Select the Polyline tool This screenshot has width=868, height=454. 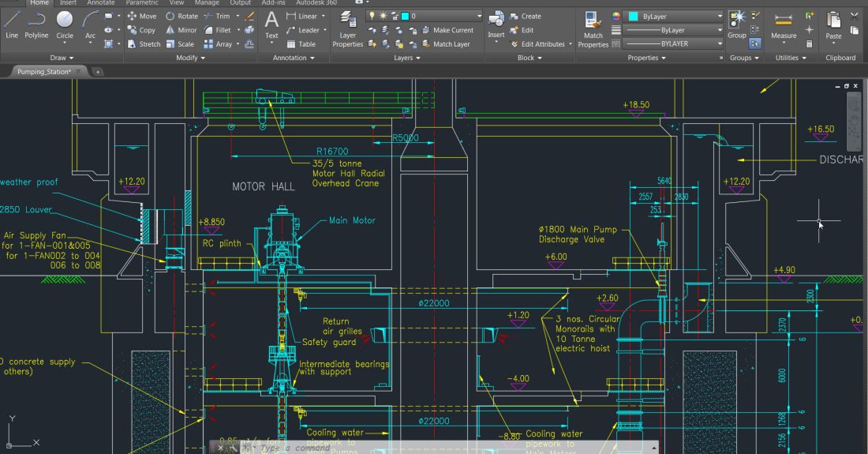[36, 25]
